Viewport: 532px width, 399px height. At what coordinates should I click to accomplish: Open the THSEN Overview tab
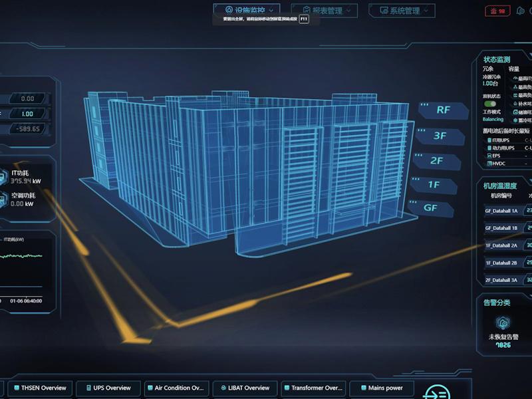pyautogui.click(x=40, y=388)
